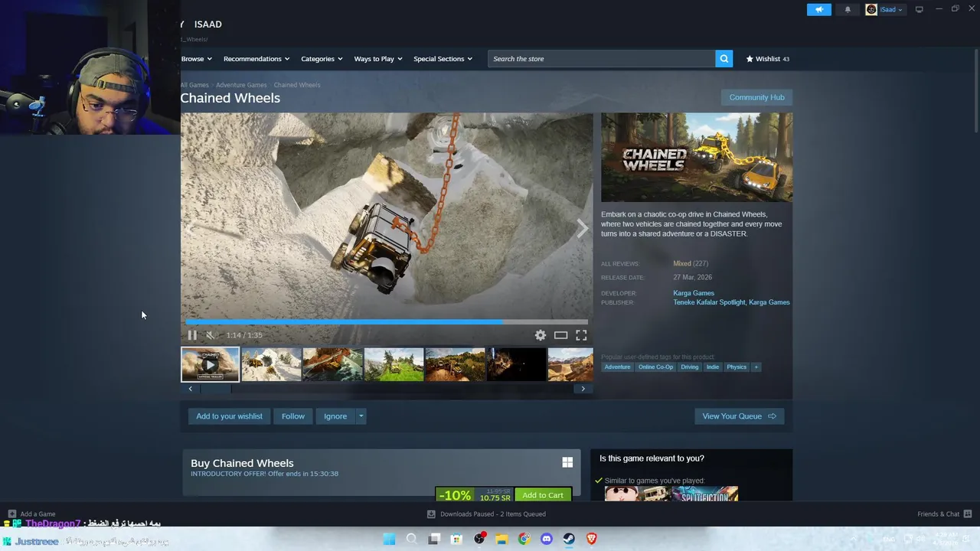Open Friends & Chat
980x551 pixels.
pyautogui.click(x=944, y=514)
